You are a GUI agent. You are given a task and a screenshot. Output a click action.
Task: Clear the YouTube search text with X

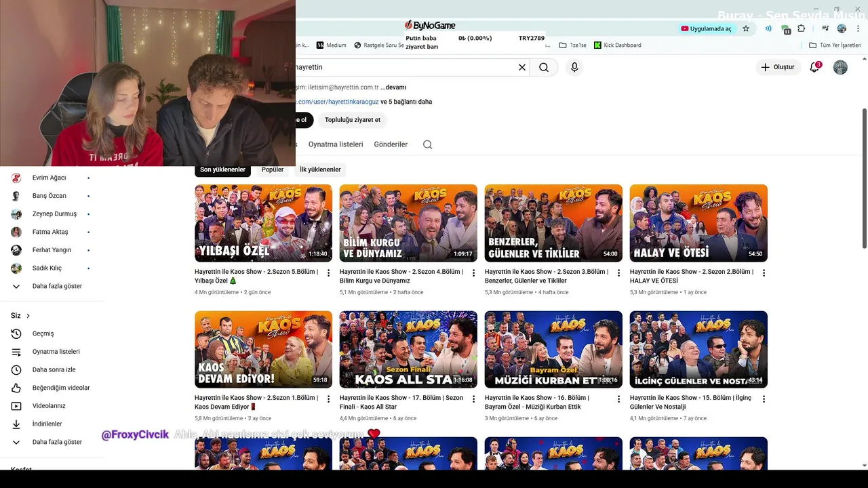[522, 67]
